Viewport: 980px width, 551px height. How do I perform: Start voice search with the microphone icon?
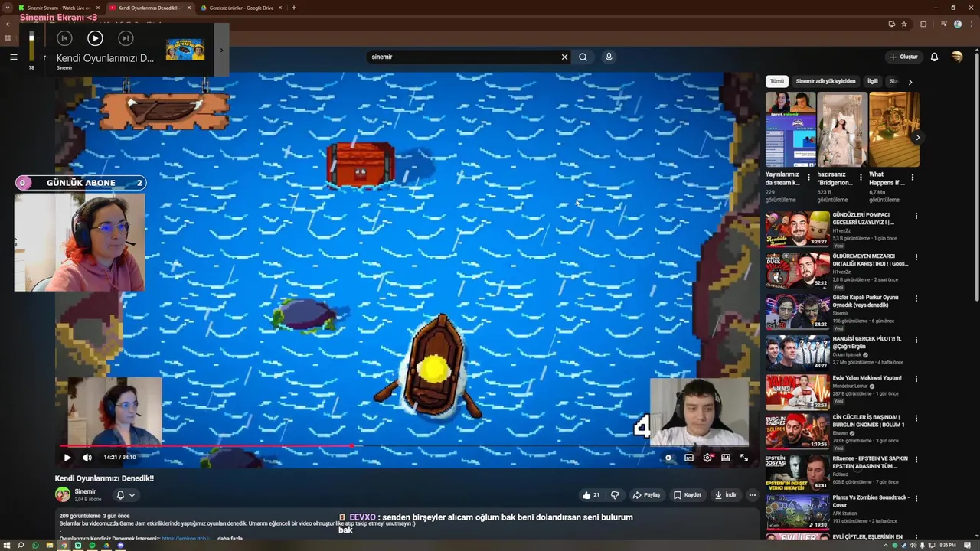click(x=609, y=57)
